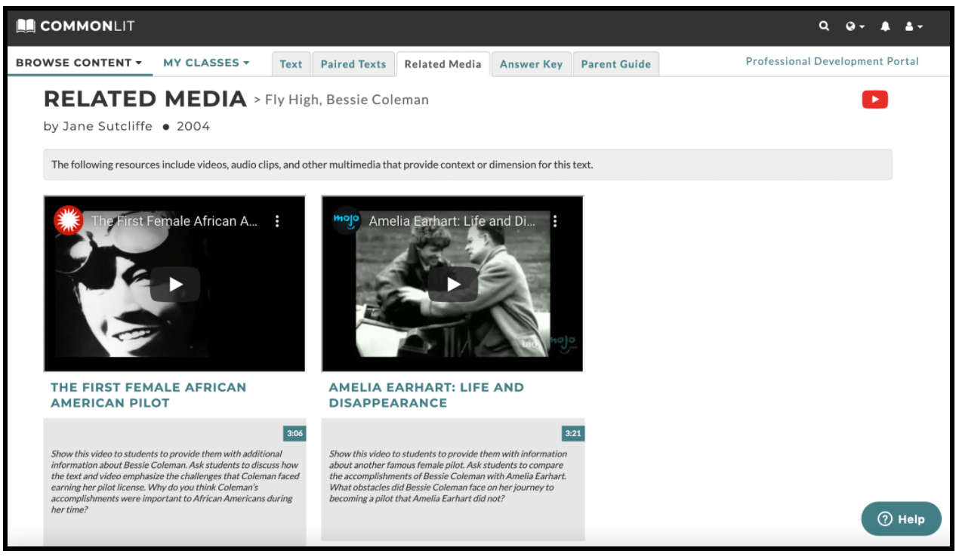Open the globe language menu
The height and width of the screenshot is (560, 959).
(x=855, y=26)
